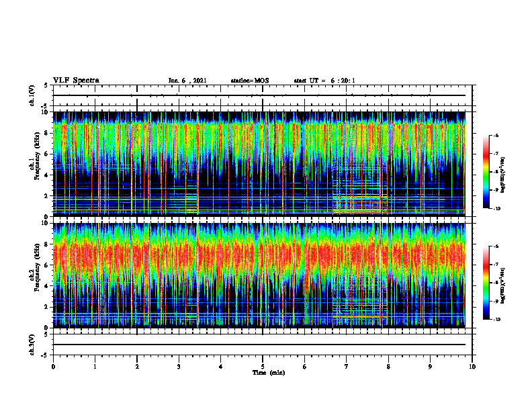Click the "Time (min)" x-axis label
The image size is (532, 411).
(x=269, y=373)
